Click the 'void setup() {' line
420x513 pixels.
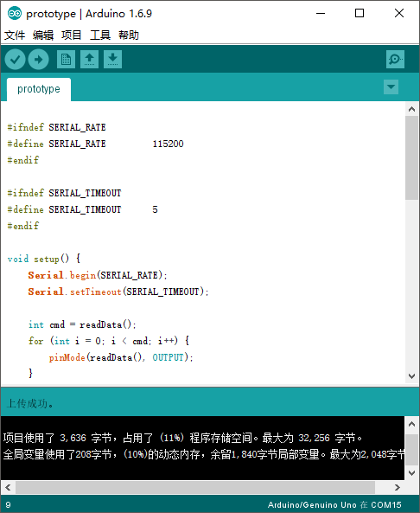[x=44, y=259]
